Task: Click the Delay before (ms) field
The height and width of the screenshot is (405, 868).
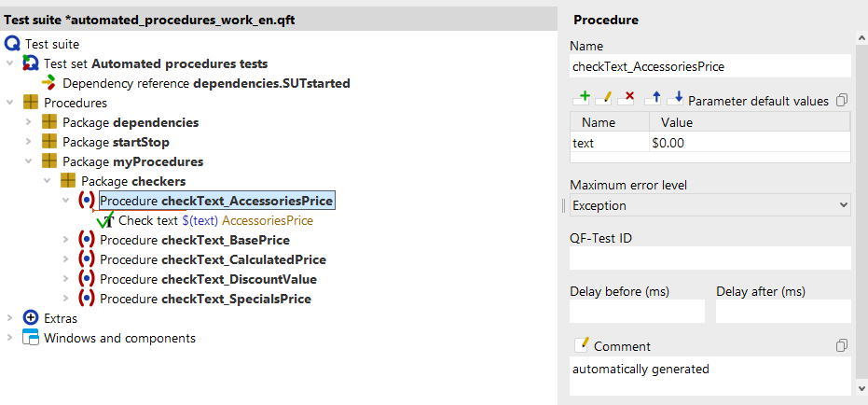Action: [637, 311]
